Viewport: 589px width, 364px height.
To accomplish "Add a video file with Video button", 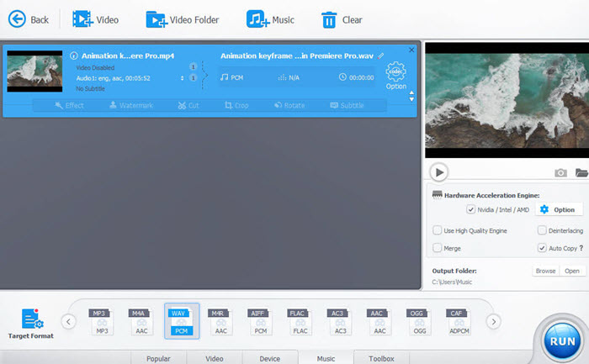I will pos(95,19).
